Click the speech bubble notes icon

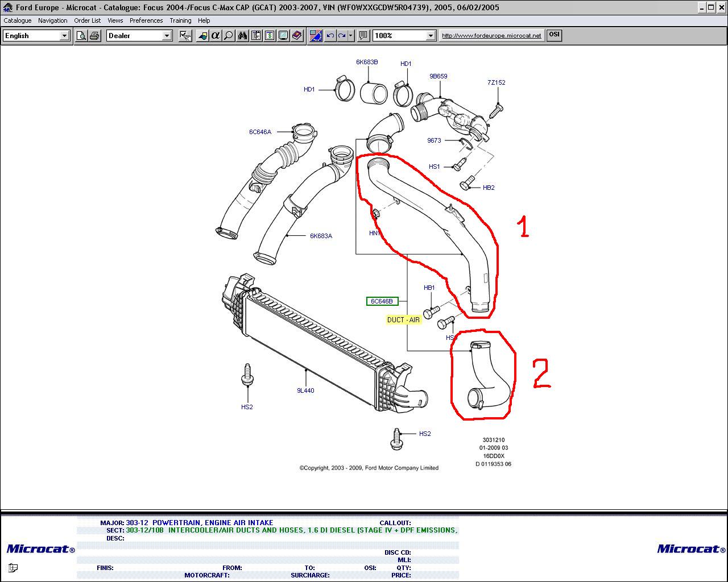363,36
